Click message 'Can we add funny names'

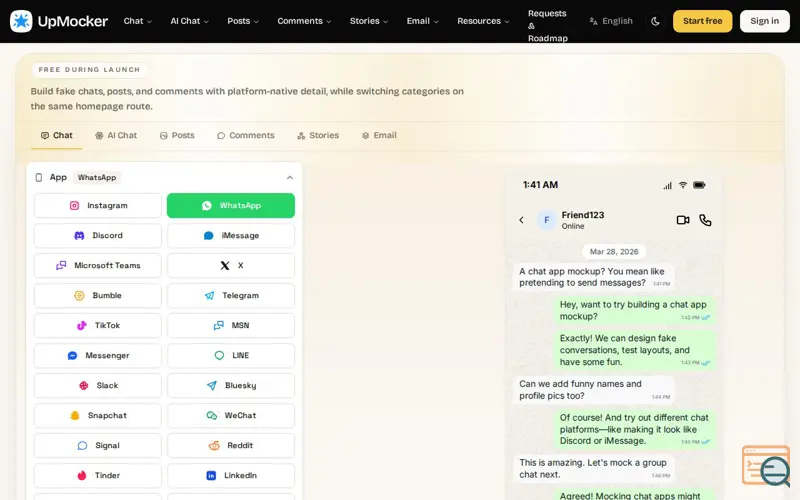click(x=594, y=390)
